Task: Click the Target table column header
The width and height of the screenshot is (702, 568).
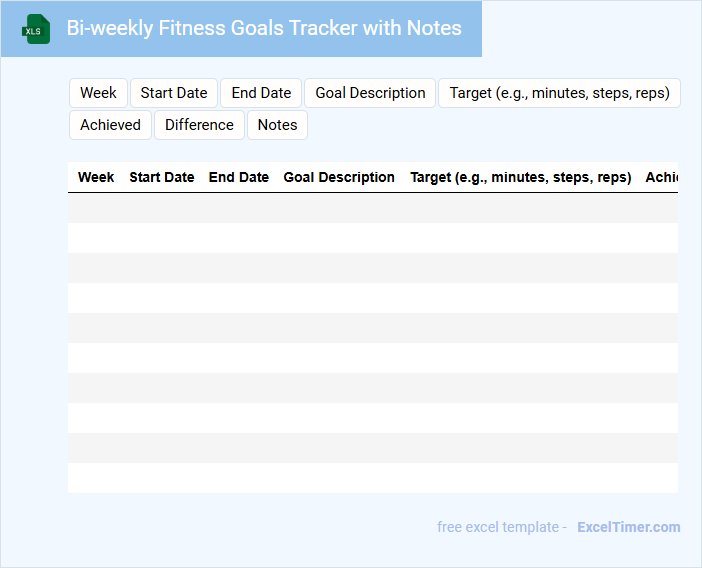Action: click(520, 177)
